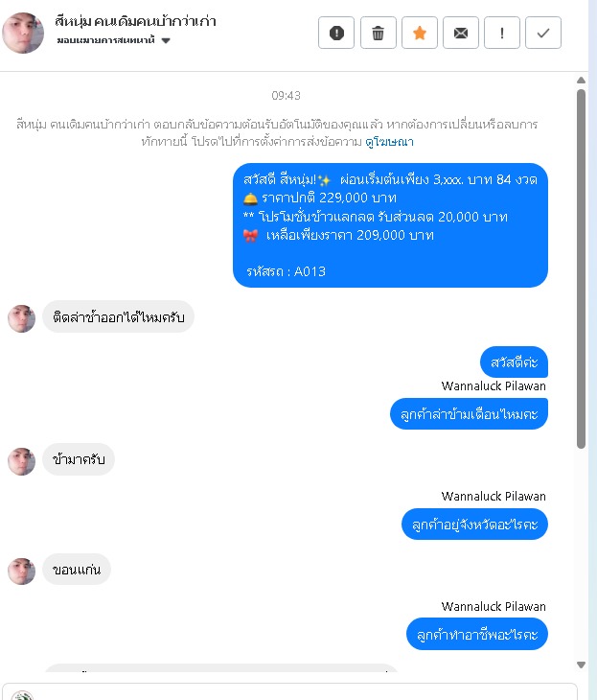
Task: Open the ดูโฆษณา link
Action: [x=389, y=142]
